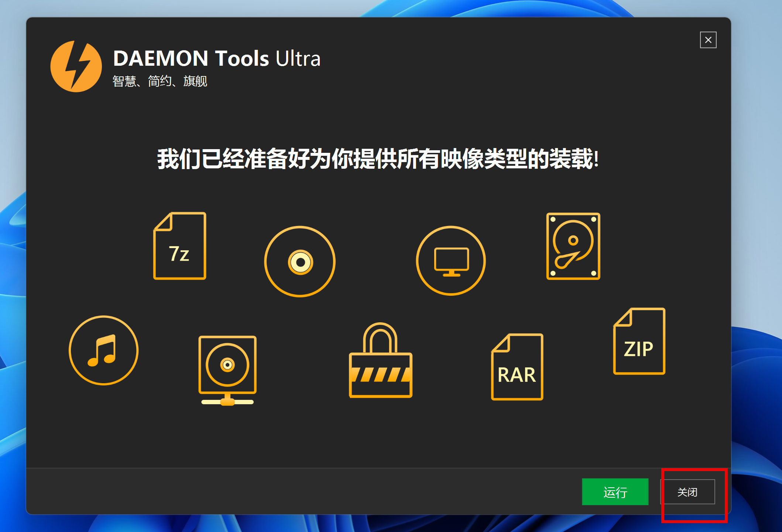Select the striped padlock icon

pos(381,360)
